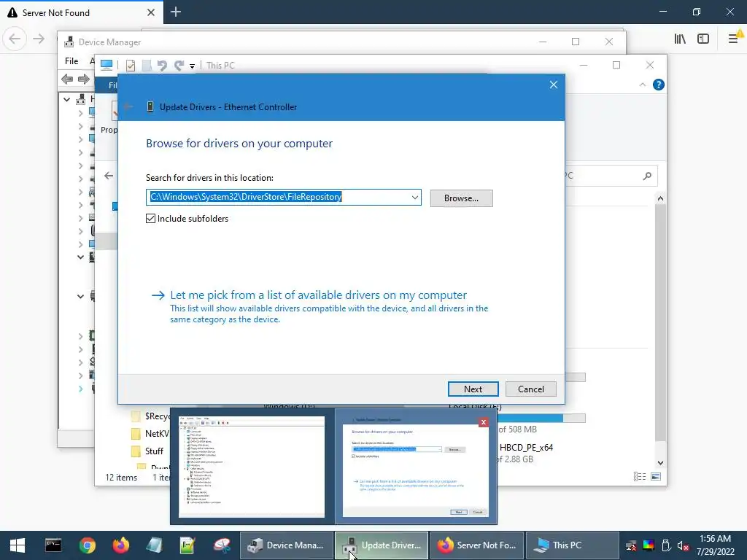
Task: Cancel the Update Drivers dialog
Action: click(x=531, y=389)
